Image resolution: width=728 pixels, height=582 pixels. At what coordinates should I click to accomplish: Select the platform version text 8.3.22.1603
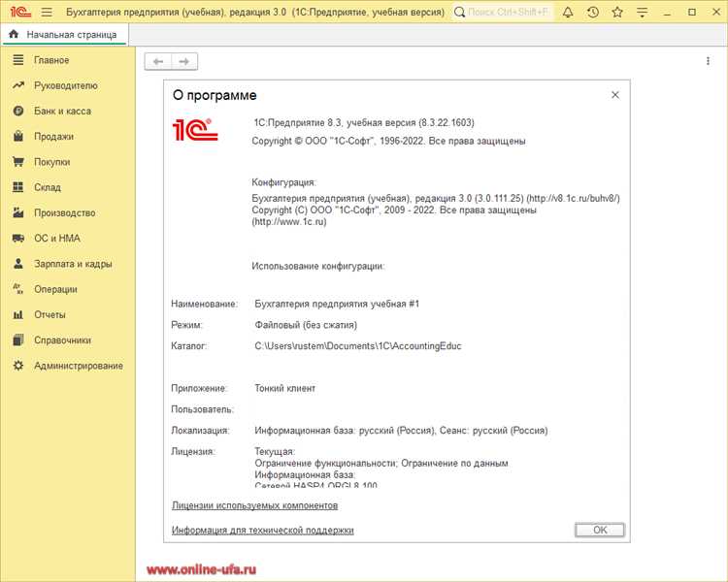[447, 122]
